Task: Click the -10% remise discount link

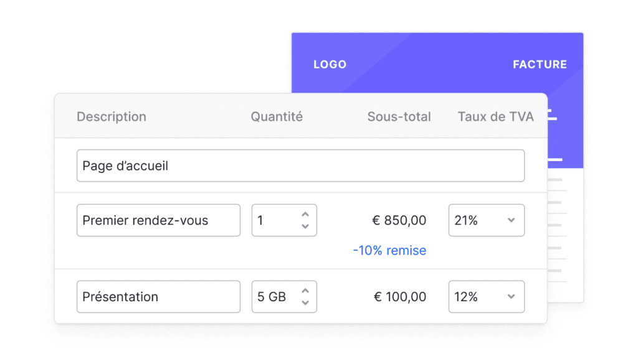Action: pyautogui.click(x=389, y=250)
